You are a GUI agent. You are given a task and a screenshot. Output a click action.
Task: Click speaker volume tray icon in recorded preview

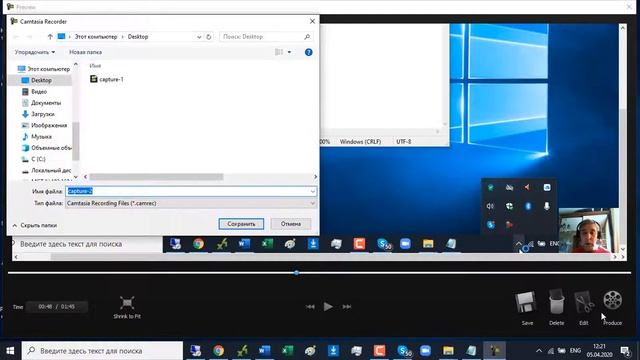click(490, 206)
